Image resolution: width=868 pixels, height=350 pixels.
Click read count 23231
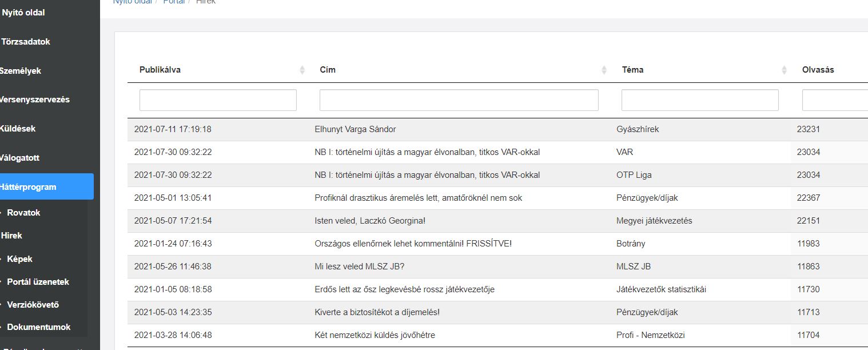click(809, 129)
